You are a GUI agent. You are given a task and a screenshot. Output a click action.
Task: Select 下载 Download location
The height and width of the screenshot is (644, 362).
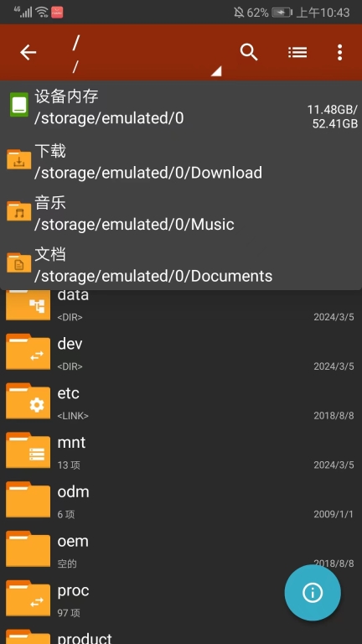[x=181, y=161]
